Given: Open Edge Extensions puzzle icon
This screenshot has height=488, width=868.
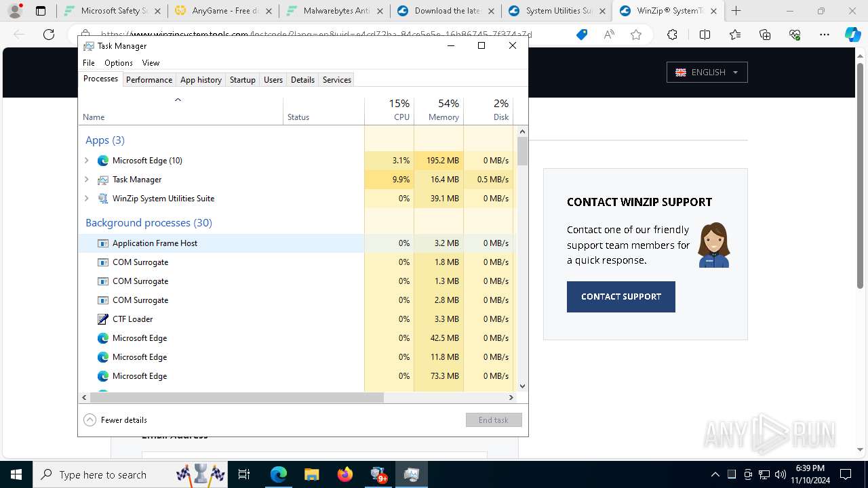Looking at the screenshot, I should (672, 35).
